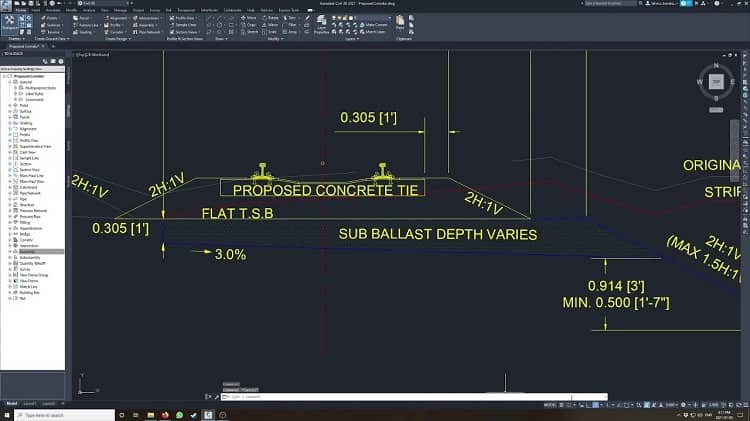Open the Layout1 drawing tab
The width and height of the screenshot is (750, 421).
(30, 404)
